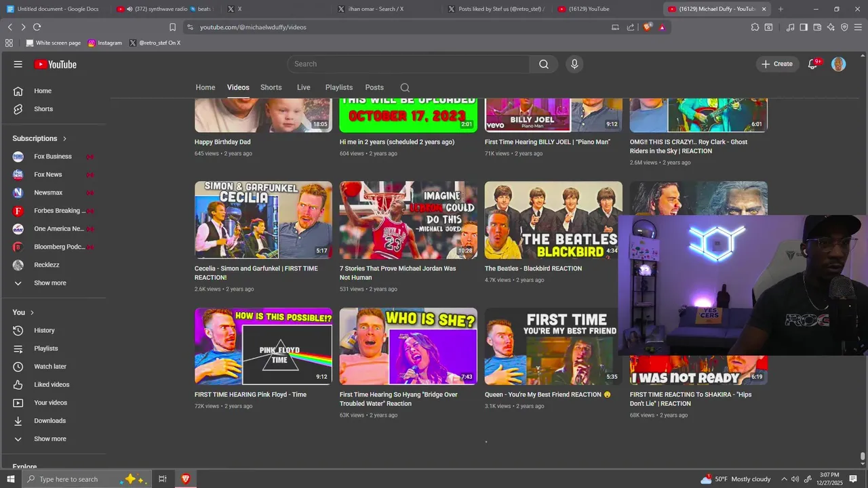Switch to the channel Home tab
The image size is (868, 488).
click(x=205, y=87)
